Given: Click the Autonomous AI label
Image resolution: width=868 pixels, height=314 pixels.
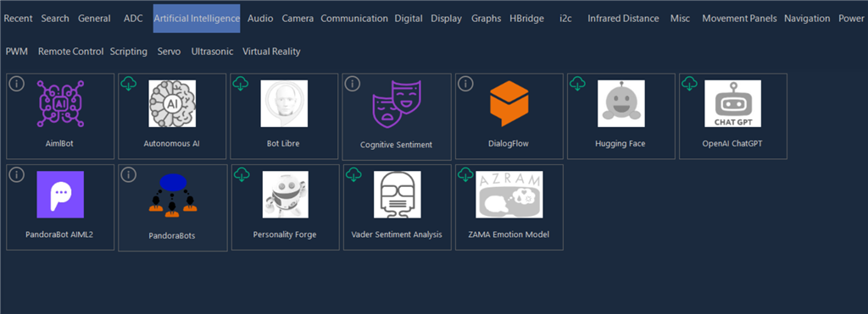Looking at the screenshot, I should point(171,144).
